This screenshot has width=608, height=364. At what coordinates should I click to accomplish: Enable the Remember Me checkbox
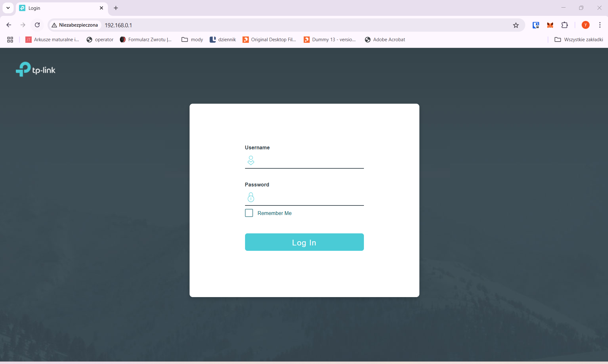(x=249, y=213)
